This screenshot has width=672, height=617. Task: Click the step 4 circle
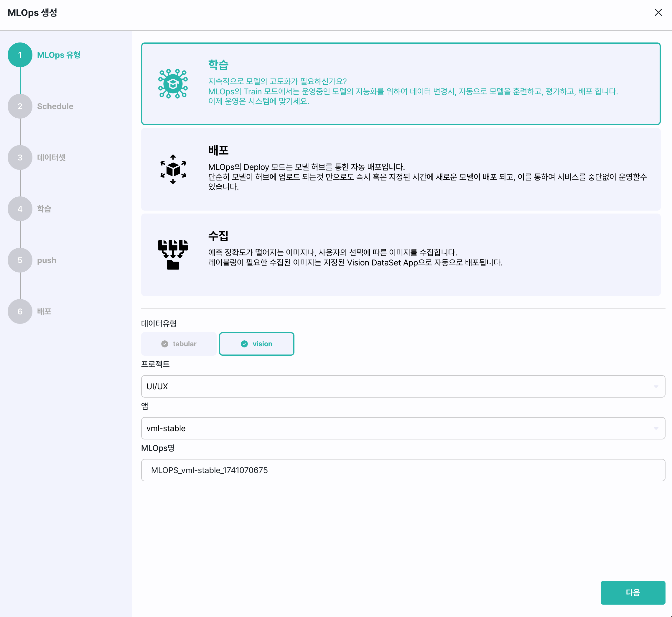click(20, 209)
